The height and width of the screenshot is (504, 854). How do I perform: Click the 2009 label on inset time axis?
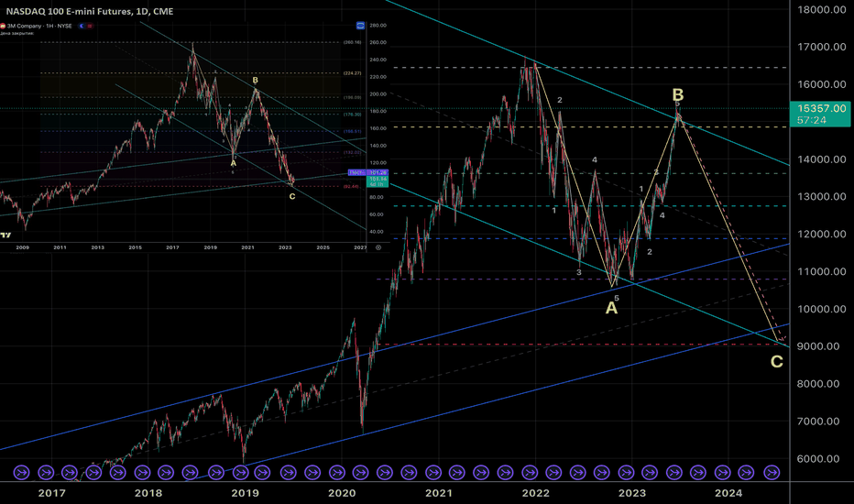pos(22,247)
